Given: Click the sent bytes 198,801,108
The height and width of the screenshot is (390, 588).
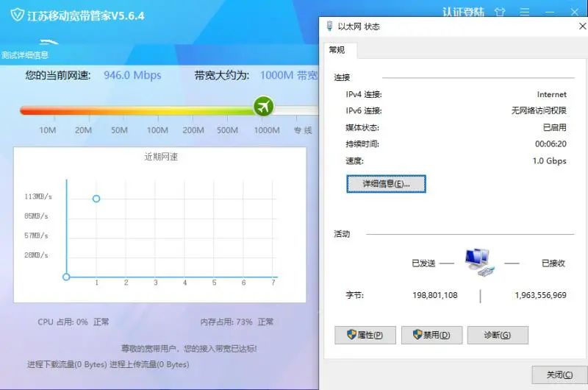Looking at the screenshot, I should tap(435, 295).
